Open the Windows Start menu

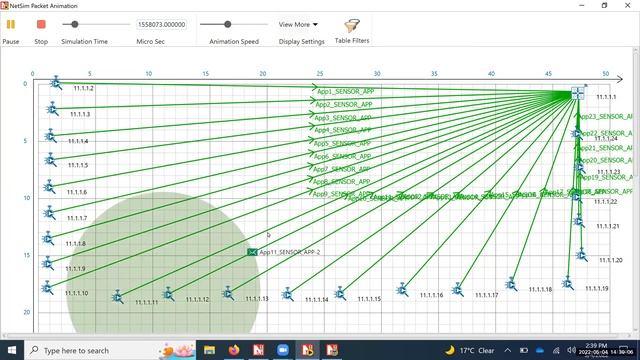click(12, 350)
